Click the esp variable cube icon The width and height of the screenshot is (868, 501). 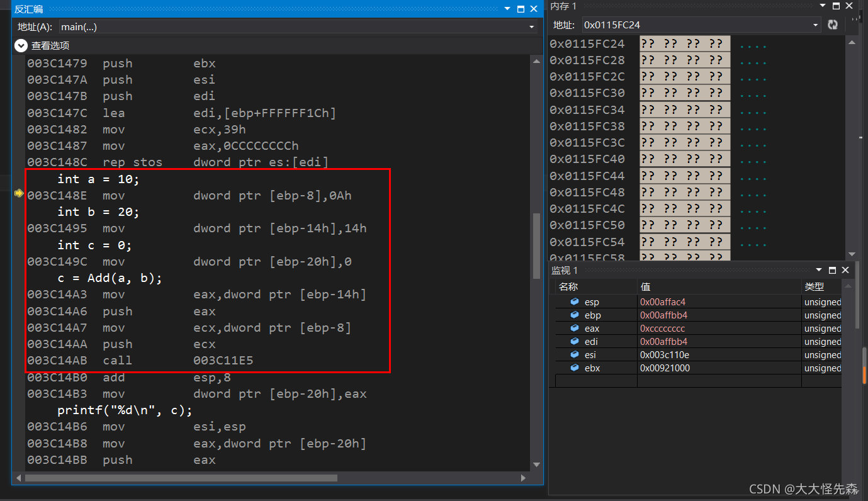pyautogui.click(x=574, y=302)
